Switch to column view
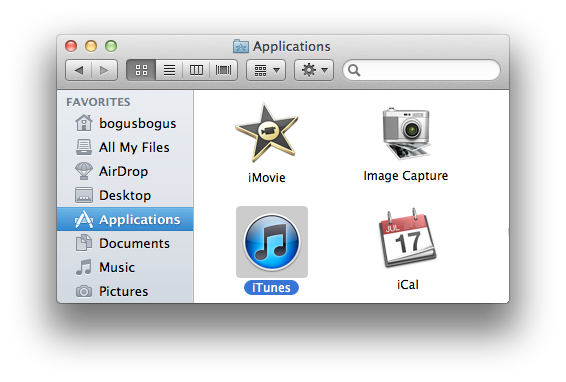This screenshot has height=382, width=566. coord(196,70)
